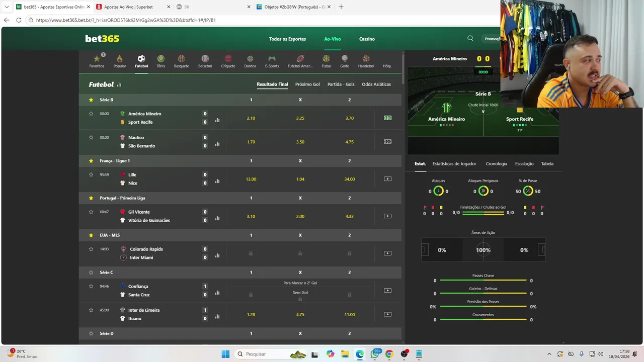Watch live stream of Colorado Rapids match
Image resolution: width=644 pixels, height=362 pixels.
(387, 253)
